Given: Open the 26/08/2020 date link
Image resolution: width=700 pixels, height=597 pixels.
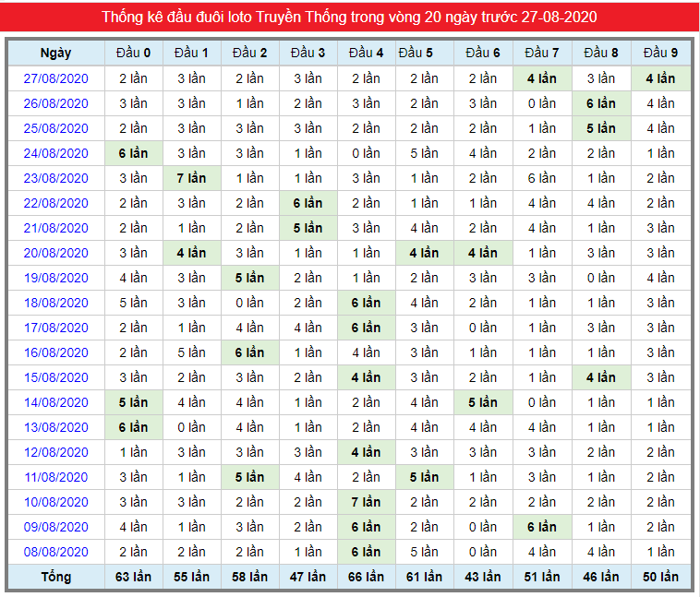Looking at the screenshot, I should [55, 103].
